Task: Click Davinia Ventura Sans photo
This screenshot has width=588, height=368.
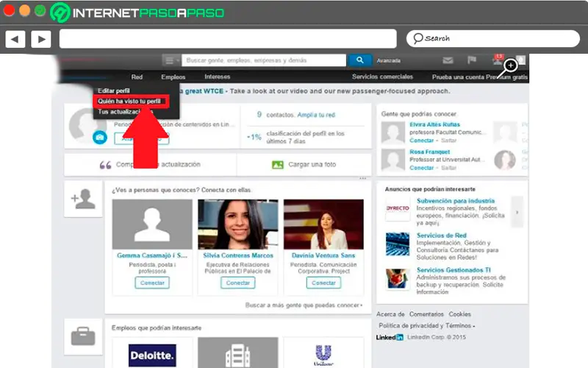Action: point(323,224)
